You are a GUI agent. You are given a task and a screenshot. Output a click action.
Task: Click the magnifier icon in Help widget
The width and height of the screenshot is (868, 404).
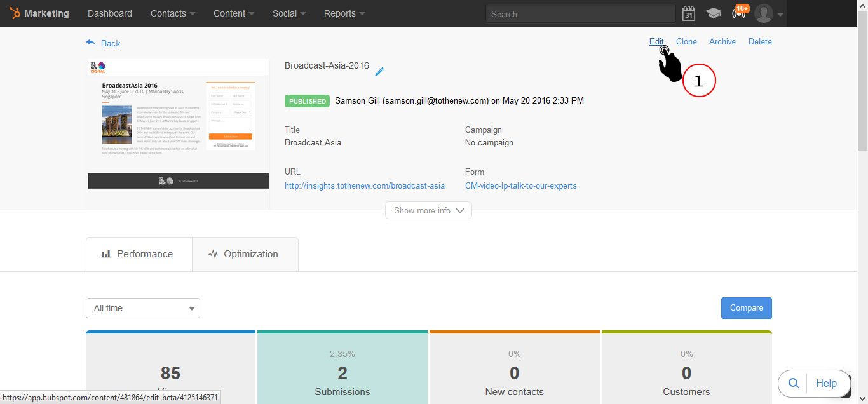point(794,383)
